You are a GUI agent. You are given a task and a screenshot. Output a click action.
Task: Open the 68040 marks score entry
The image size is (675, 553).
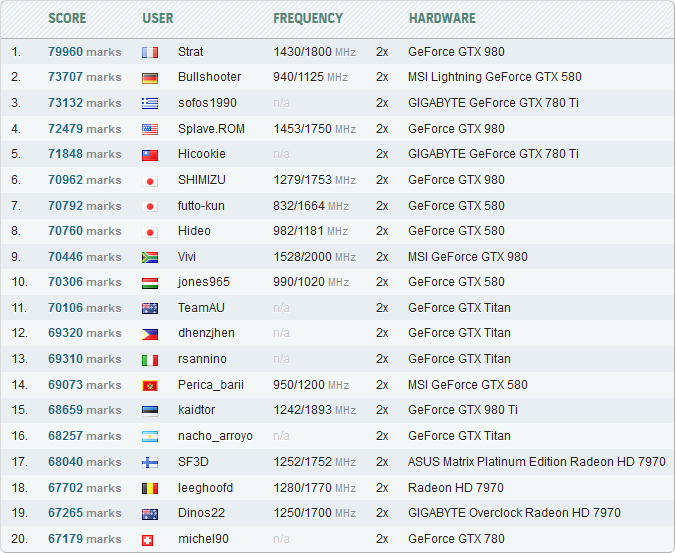coord(84,462)
